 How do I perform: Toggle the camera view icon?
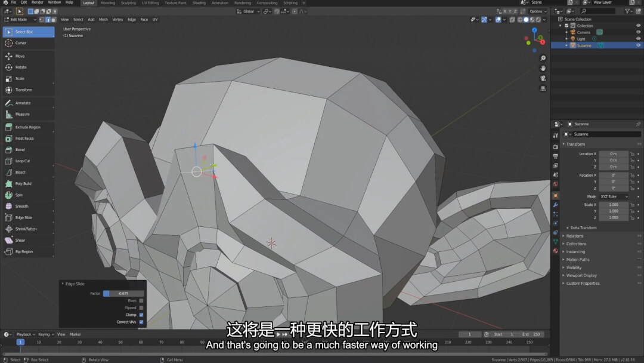(x=543, y=78)
